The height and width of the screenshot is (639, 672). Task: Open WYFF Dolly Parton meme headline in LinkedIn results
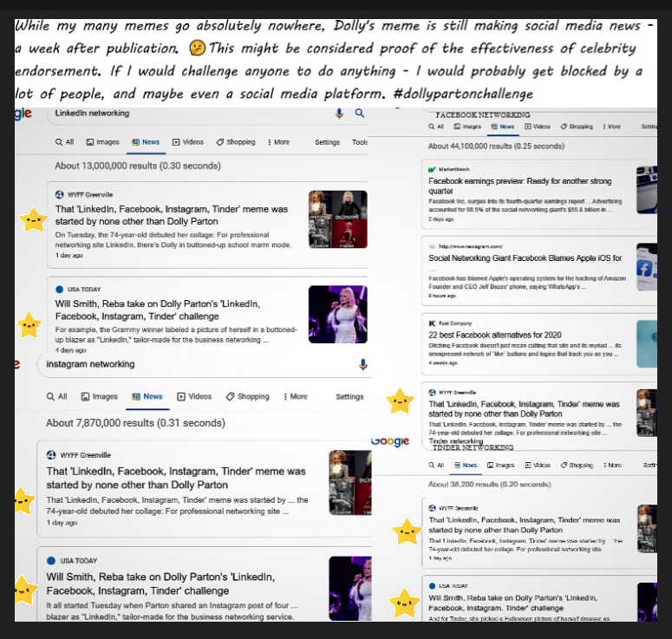[172, 215]
